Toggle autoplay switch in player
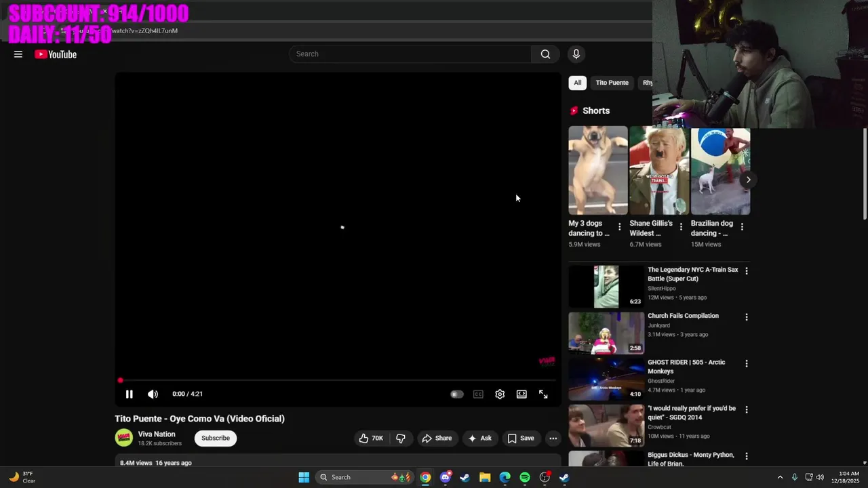 click(x=457, y=394)
